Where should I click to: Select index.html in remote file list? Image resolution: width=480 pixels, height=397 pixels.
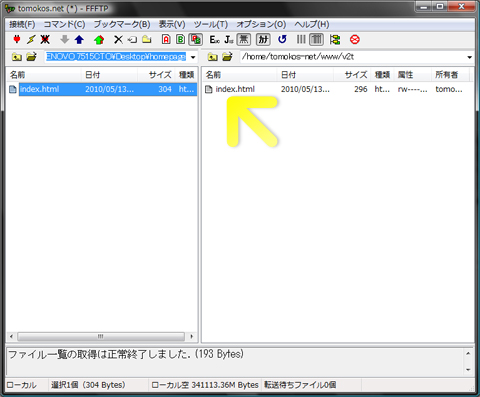point(235,89)
